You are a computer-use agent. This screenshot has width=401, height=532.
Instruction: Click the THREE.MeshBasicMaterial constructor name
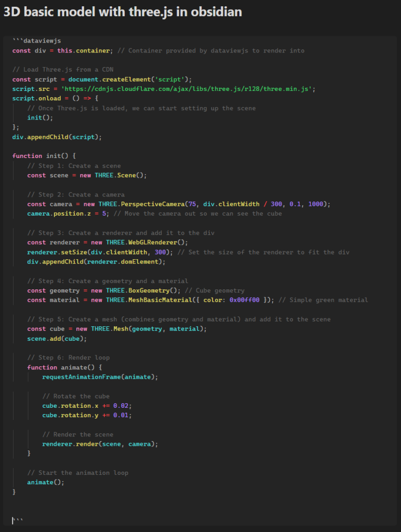coord(149,300)
